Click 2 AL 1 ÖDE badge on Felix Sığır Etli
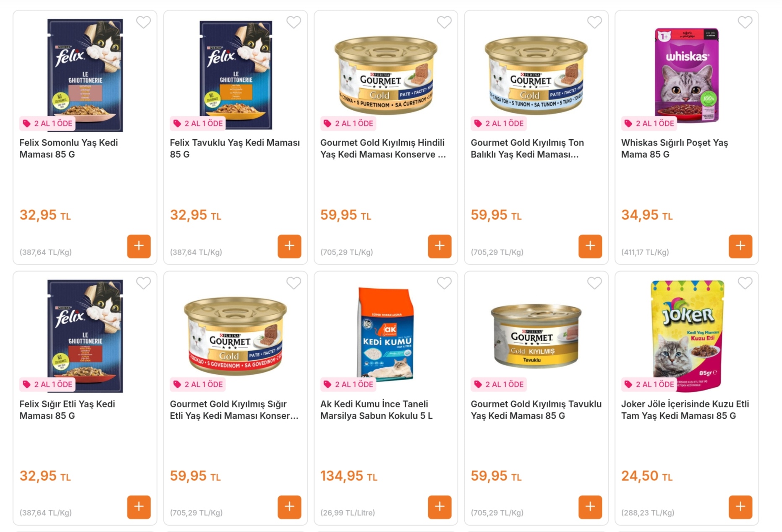The width and height of the screenshot is (782, 532). point(48,384)
